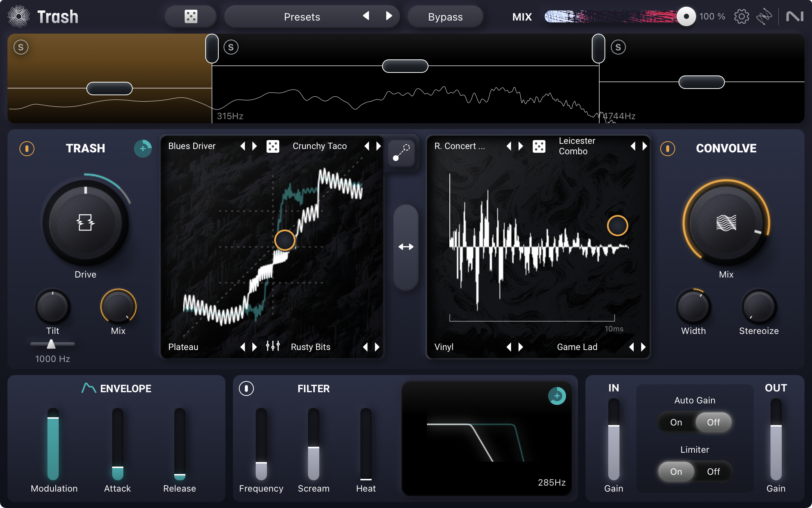Enable Auto Gain with the On button
The image size is (812, 508).
pos(676,422)
